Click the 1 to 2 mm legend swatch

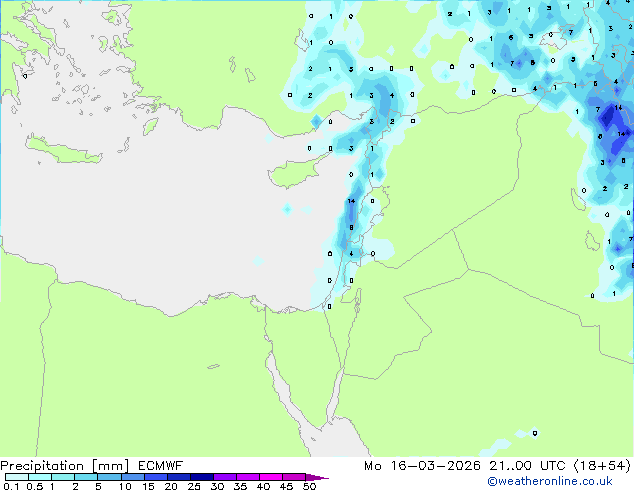tap(63, 477)
